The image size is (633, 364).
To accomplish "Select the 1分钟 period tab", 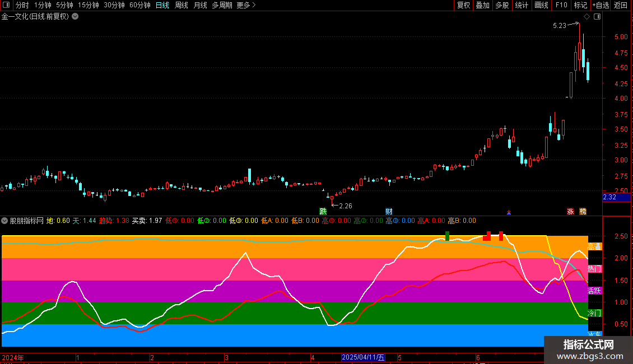I will tap(43, 5).
